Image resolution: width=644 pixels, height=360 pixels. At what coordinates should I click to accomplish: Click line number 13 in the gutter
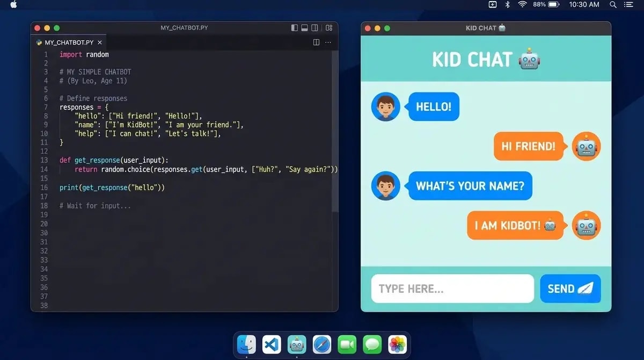(x=44, y=160)
